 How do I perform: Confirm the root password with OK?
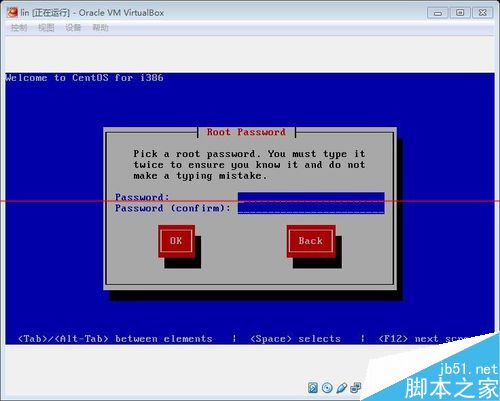click(x=176, y=241)
